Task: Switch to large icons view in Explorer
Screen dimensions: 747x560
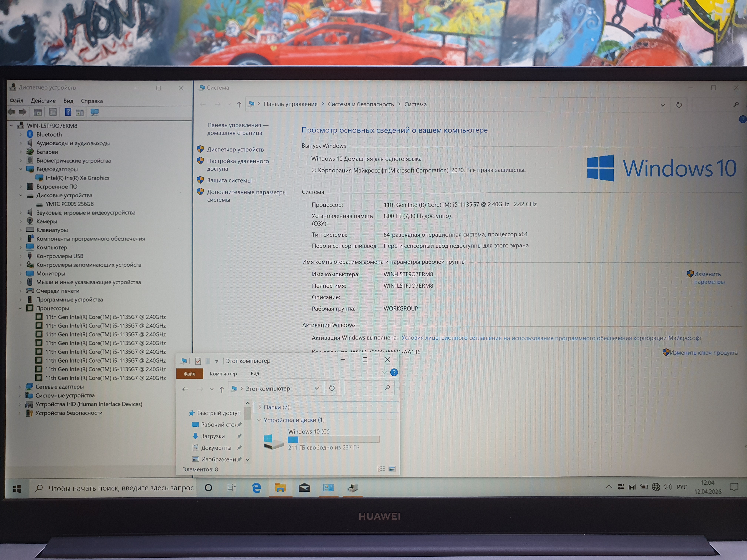Action: (x=392, y=469)
